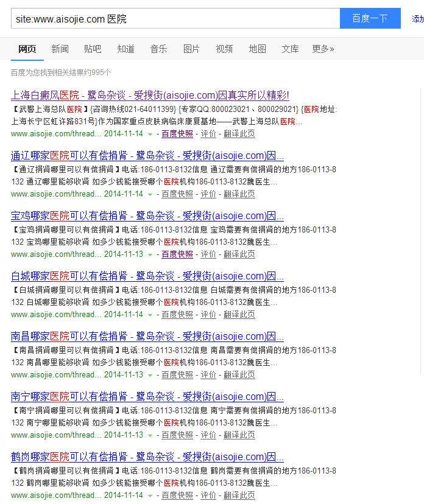Click 翻译此页 under the 通辽 result
This screenshot has height=504, width=424.
pos(239,194)
